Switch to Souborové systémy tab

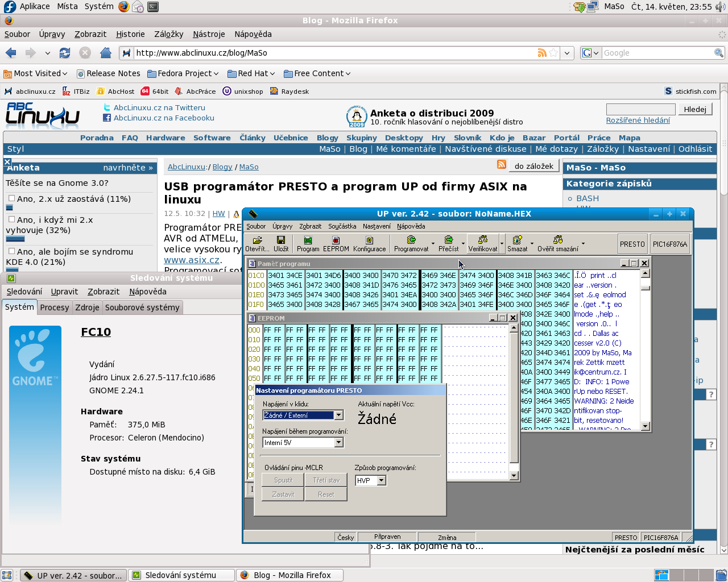pyautogui.click(x=142, y=307)
